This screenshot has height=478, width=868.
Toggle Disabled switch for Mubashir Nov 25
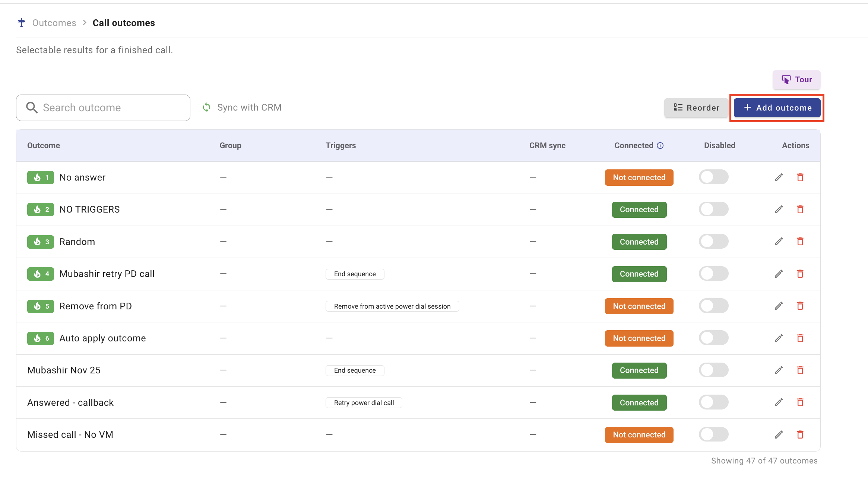[x=713, y=370]
